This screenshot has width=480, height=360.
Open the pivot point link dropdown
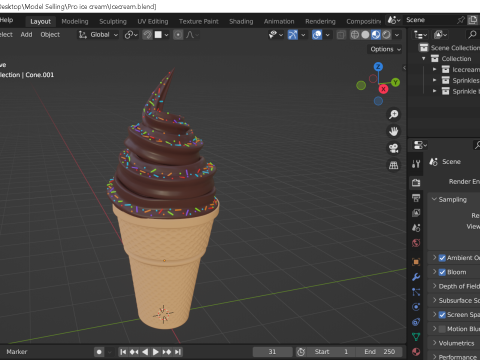pos(131,35)
